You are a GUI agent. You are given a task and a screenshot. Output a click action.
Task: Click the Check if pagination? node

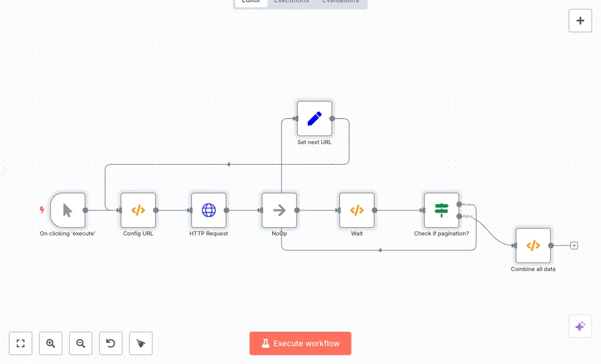click(441, 210)
